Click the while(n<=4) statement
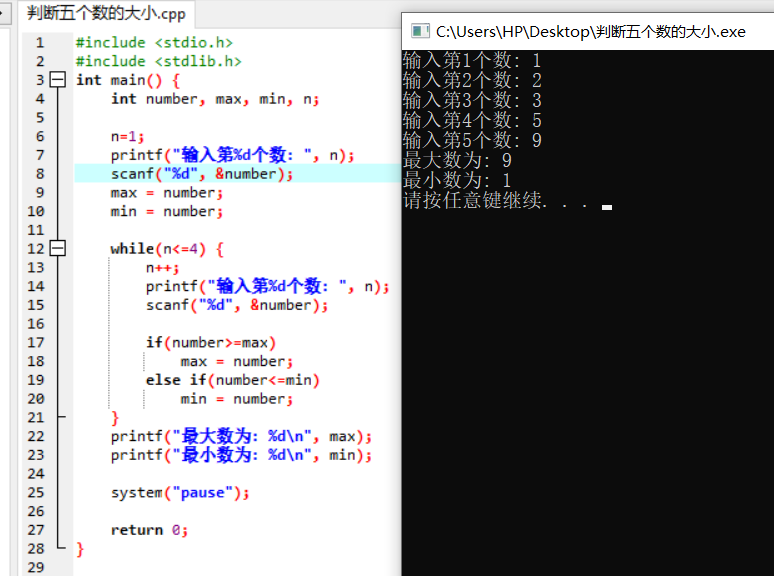Screen dimensions: 774x576 [167, 249]
